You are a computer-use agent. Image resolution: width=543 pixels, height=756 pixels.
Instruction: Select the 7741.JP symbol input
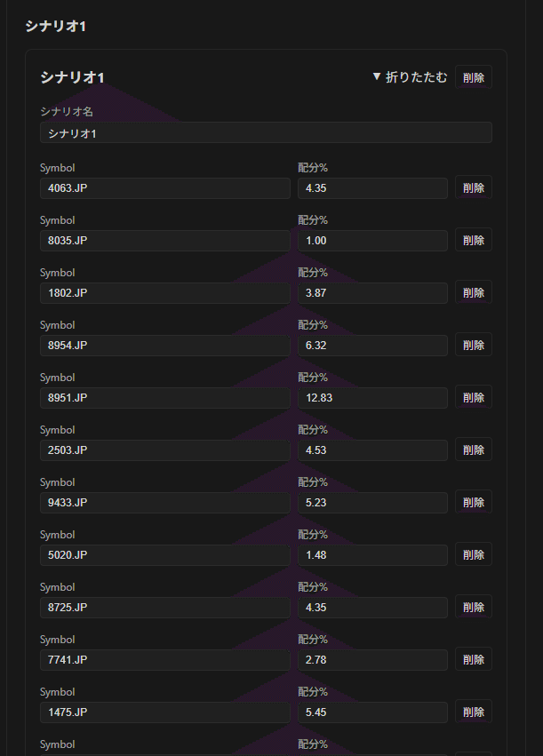(165, 660)
